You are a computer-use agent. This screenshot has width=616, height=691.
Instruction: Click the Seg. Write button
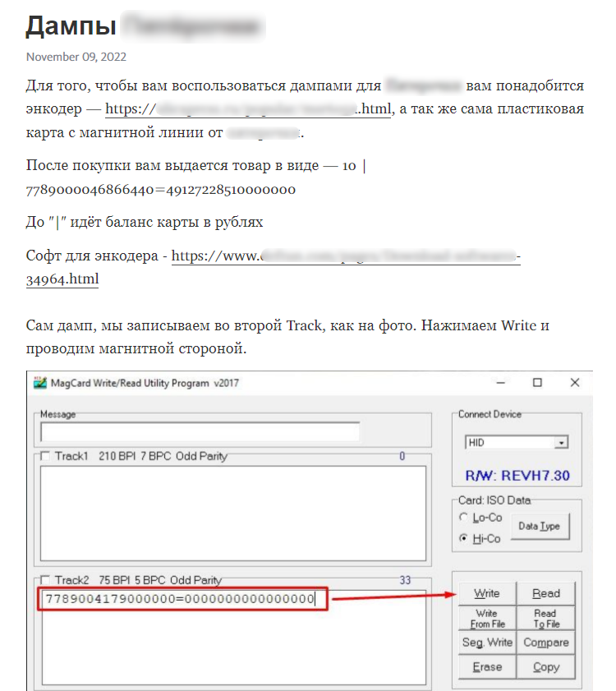pyautogui.click(x=486, y=643)
